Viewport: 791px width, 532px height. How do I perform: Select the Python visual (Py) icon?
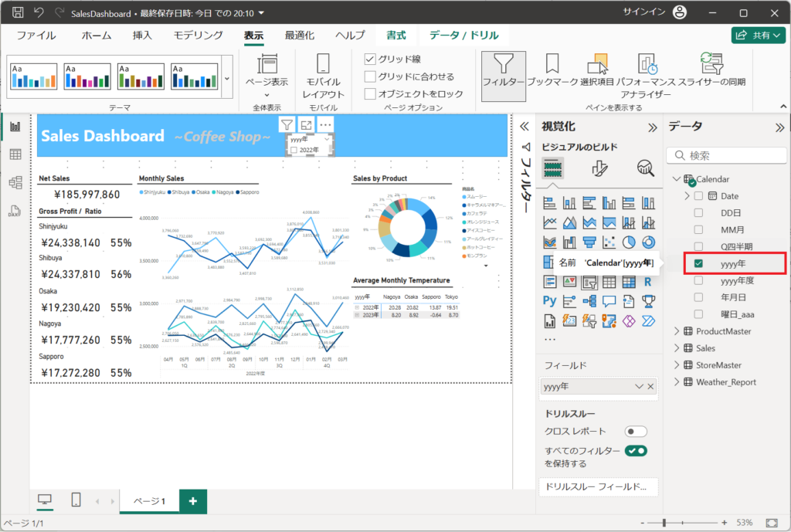550,301
